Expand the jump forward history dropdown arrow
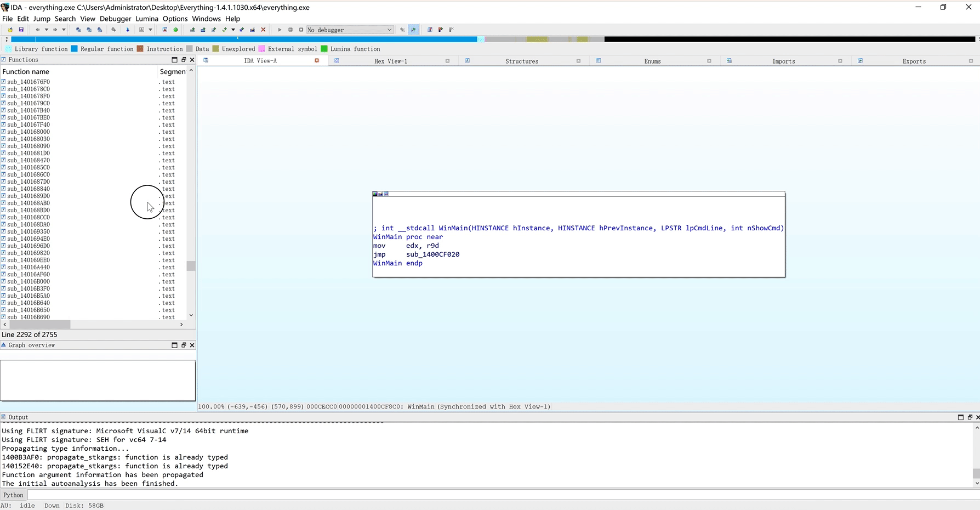This screenshot has height=510, width=980. (64, 30)
